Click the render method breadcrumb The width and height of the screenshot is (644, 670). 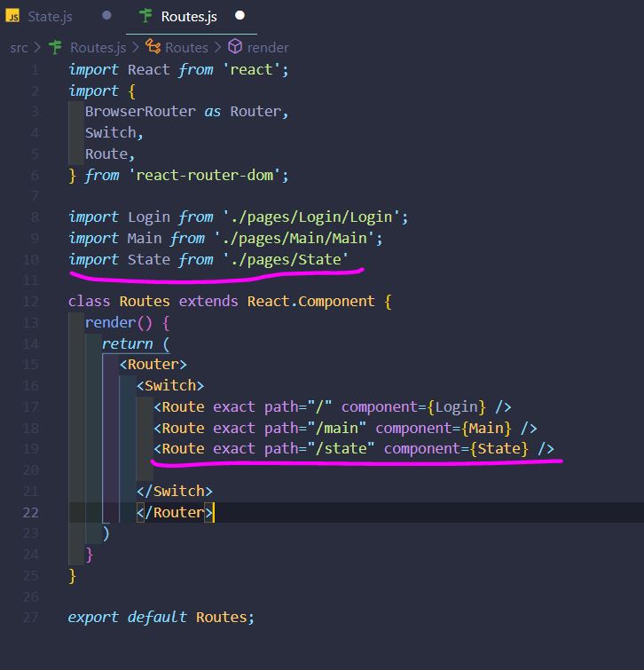pos(268,47)
